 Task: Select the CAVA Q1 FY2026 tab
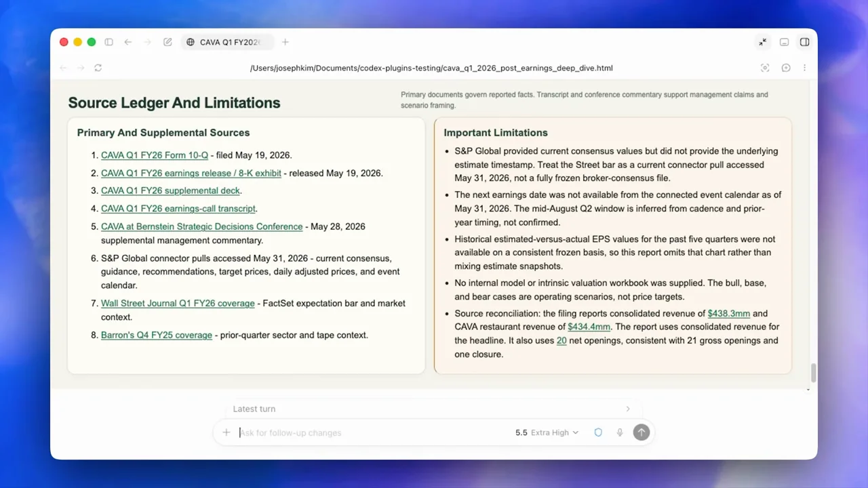(x=227, y=42)
